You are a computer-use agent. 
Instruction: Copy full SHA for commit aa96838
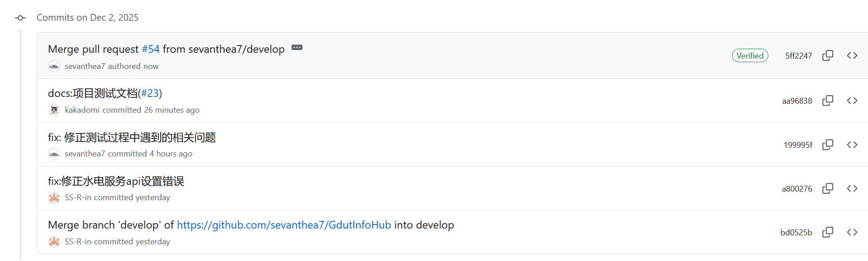[x=827, y=101]
